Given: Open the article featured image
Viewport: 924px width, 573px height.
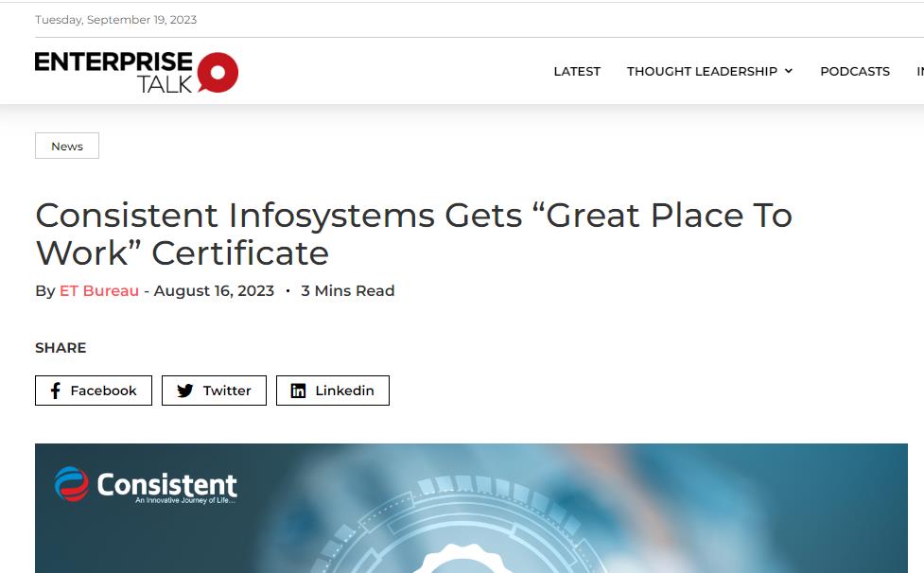Looking at the screenshot, I should point(471,508).
